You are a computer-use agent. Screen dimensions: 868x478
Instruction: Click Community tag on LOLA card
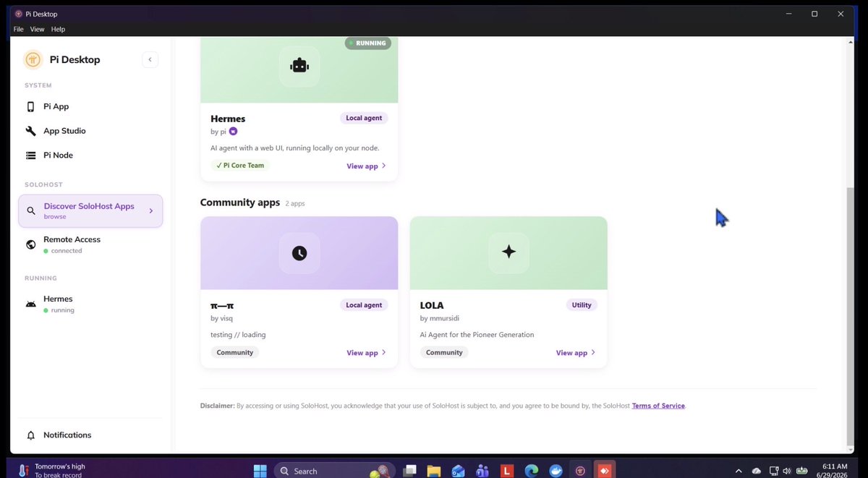click(x=444, y=353)
